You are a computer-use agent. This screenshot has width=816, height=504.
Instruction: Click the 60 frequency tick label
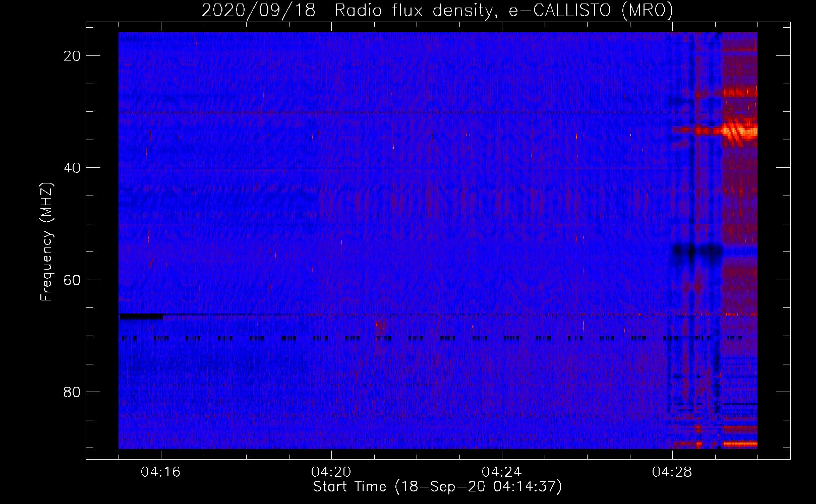point(73,280)
